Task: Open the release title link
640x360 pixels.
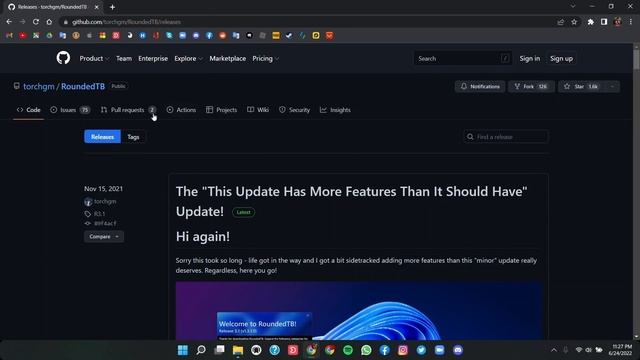Action: (x=351, y=201)
